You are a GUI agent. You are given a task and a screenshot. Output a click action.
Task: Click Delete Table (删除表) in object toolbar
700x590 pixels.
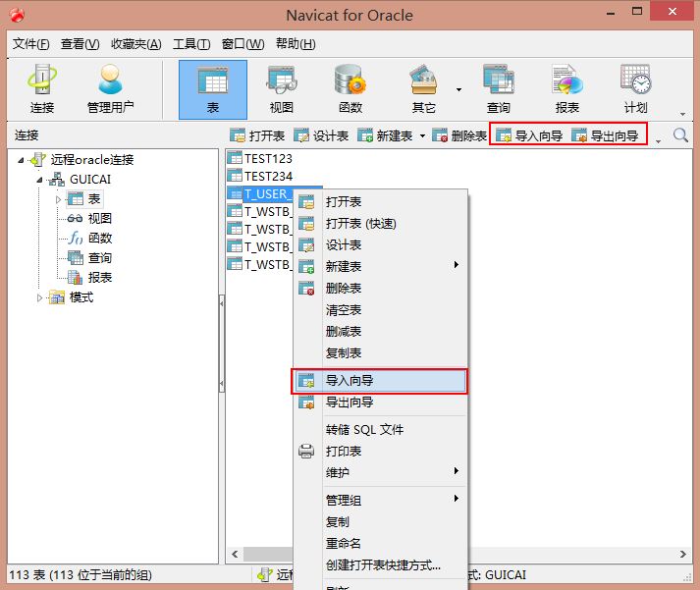(459, 135)
